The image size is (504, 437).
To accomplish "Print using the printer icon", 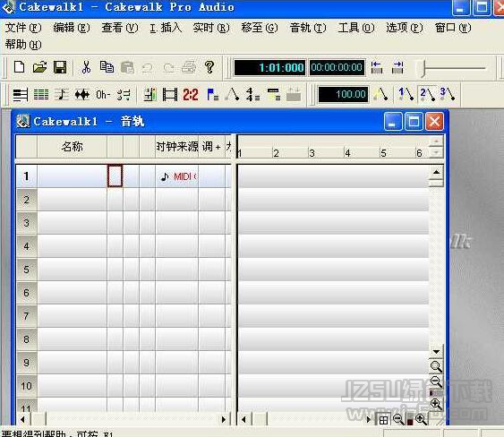I will (189, 67).
